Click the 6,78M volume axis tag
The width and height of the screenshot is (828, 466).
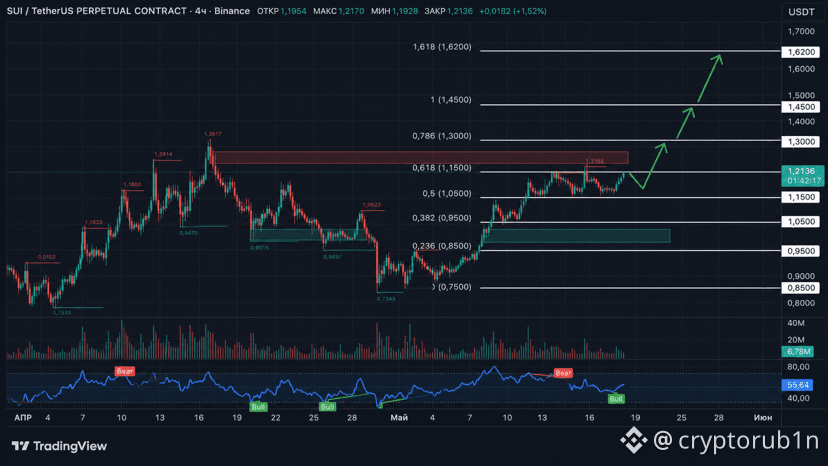click(798, 351)
